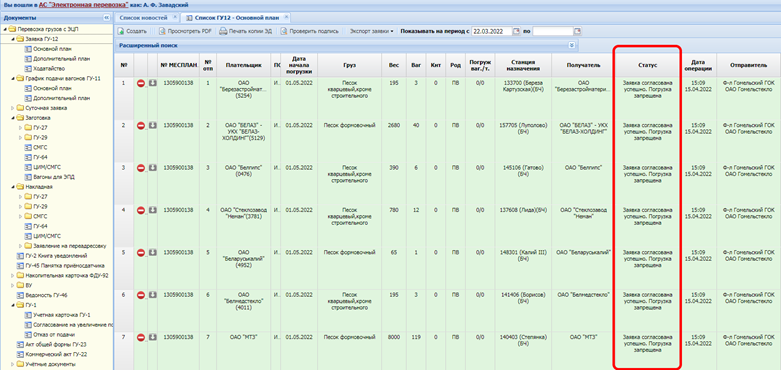The width and height of the screenshot is (781, 370).
Task: Click the red stop icon in row 6
Action: [140, 295]
